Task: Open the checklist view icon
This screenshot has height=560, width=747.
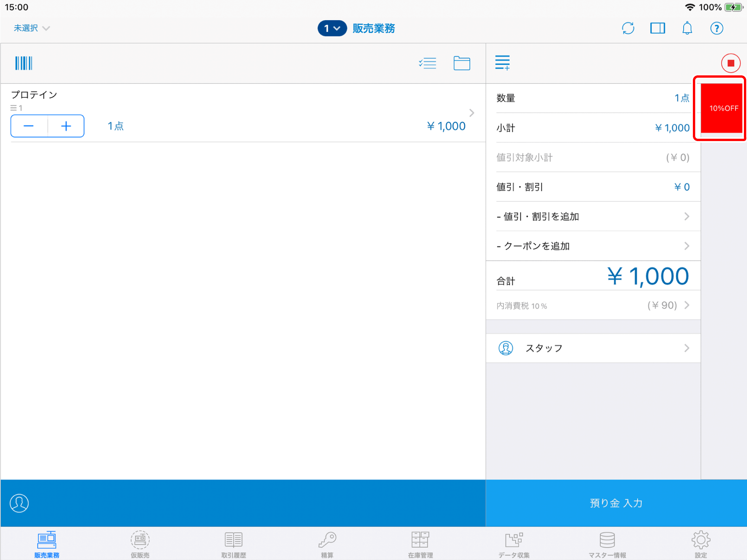Action: point(427,63)
